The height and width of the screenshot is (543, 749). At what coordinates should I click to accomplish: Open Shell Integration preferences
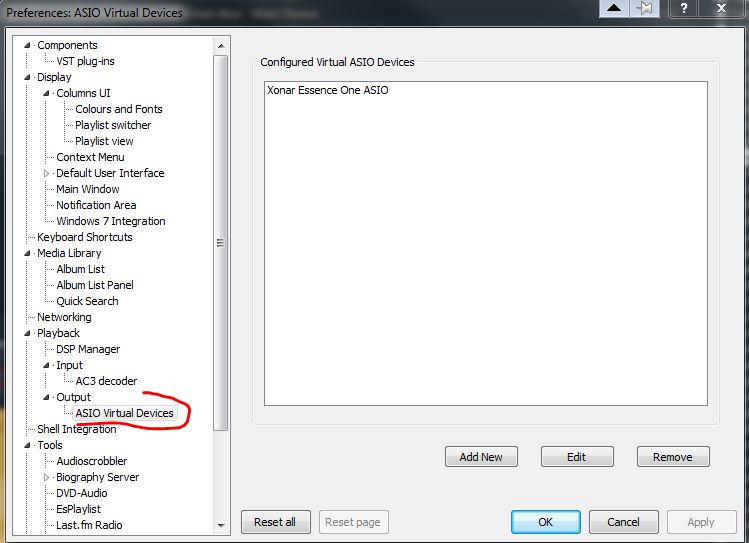(76, 429)
